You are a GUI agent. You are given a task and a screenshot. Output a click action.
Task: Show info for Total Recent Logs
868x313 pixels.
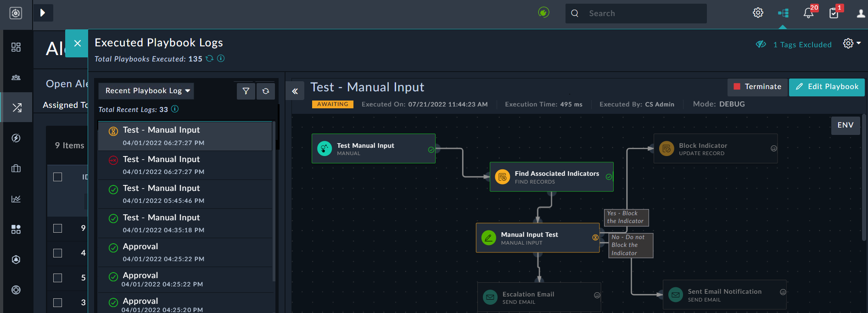point(175,109)
